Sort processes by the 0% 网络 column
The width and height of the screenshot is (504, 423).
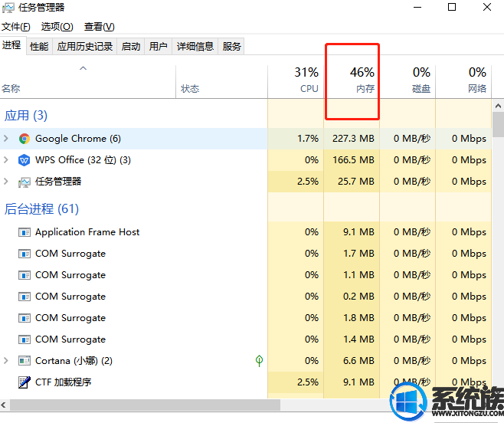pyautogui.click(x=463, y=82)
